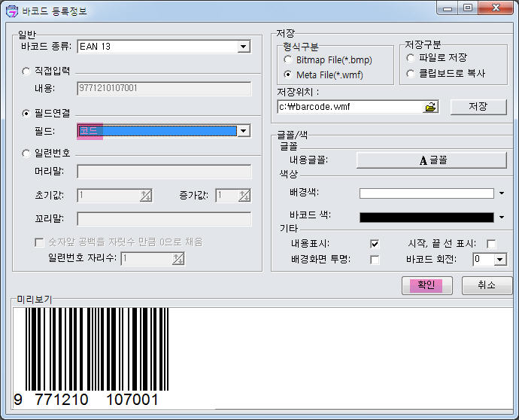Confirm with the 확인 button
Viewport: 519px width, 420px height.
(427, 285)
